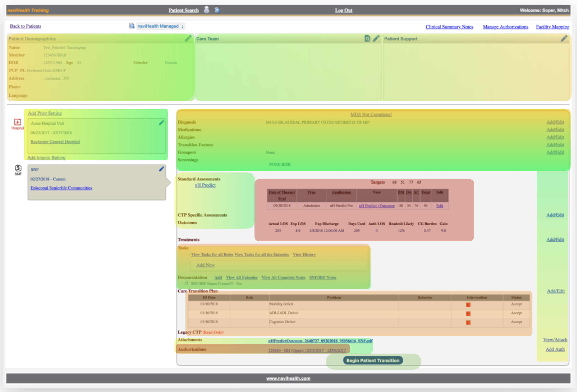Viewport: 577px width, 392px height.
Task: Sort by the Total column header
Action: (x=425, y=192)
